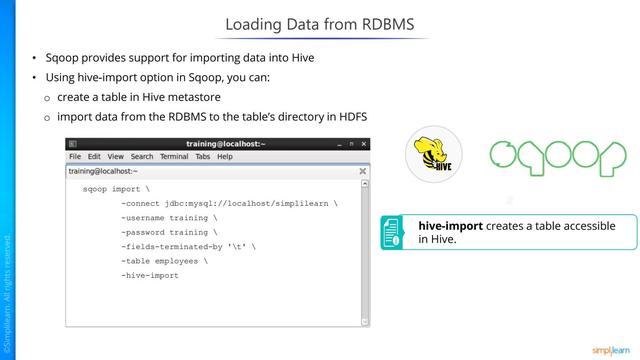640x360 pixels.
Task: Maximize the terminal window
Action: pos(351,144)
